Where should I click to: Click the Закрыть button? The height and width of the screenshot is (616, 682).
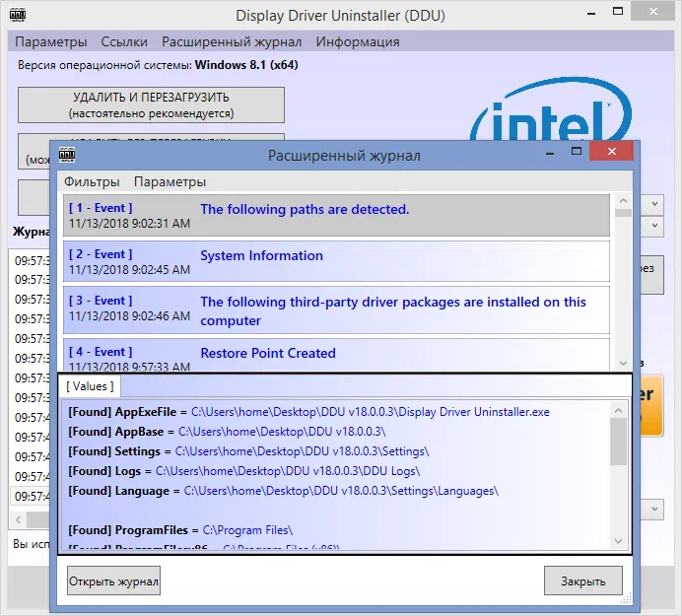pos(582,581)
